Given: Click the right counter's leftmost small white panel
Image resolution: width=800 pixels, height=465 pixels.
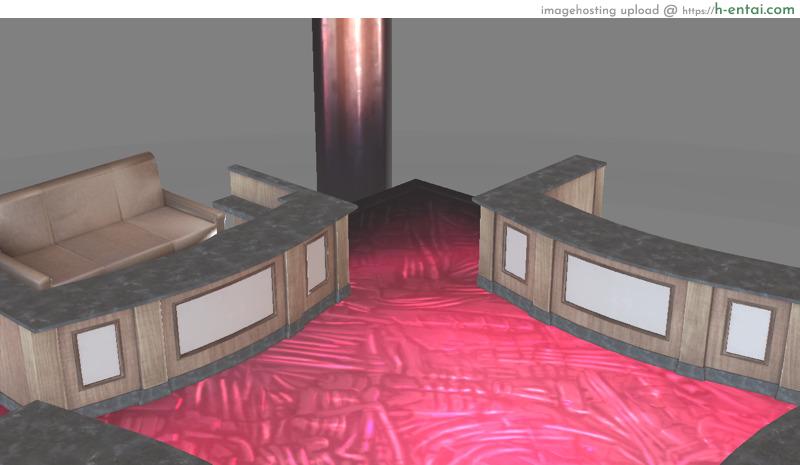Looking at the screenshot, I should tap(515, 252).
